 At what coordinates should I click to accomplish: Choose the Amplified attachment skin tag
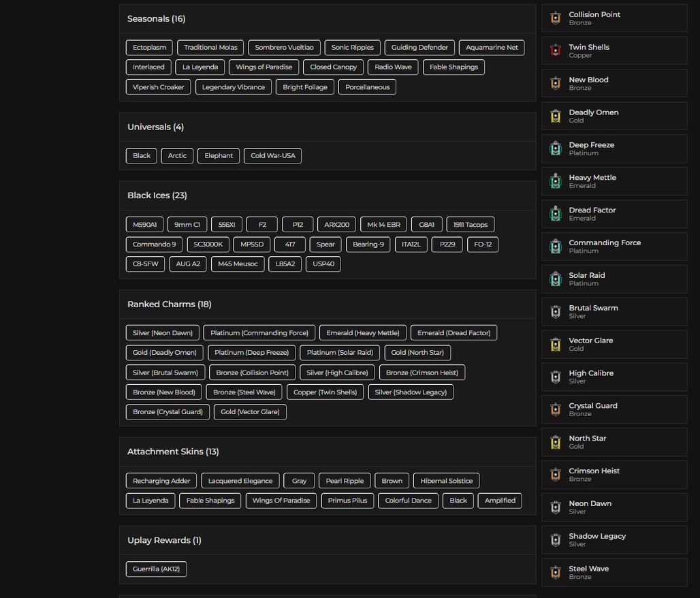pos(500,501)
